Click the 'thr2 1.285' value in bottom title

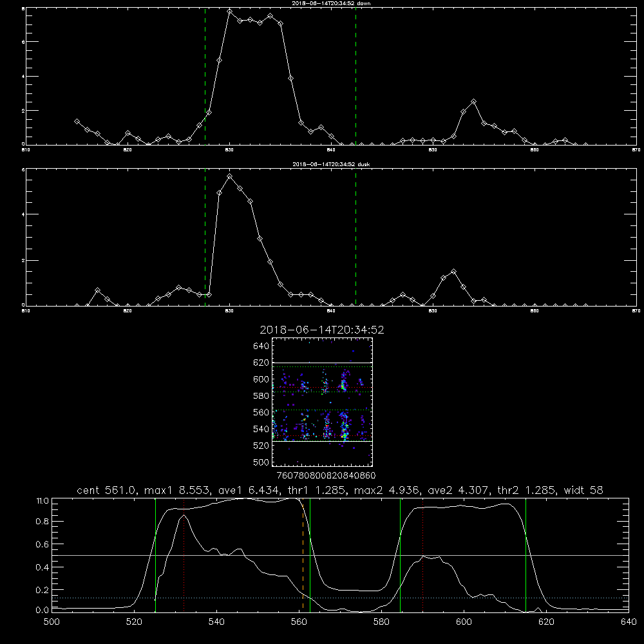coord(526,490)
